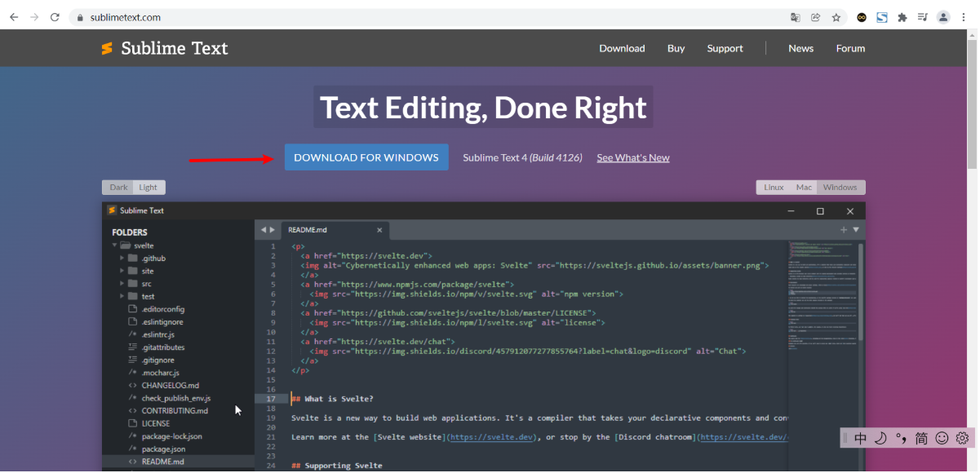Select .mocharc.js in the sidebar
This screenshot has height=473, width=980.
click(x=161, y=373)
